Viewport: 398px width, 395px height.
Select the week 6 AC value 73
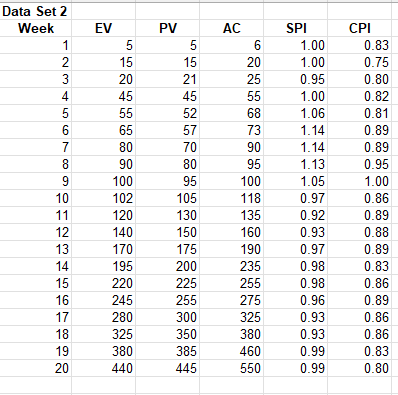point(231,130)
